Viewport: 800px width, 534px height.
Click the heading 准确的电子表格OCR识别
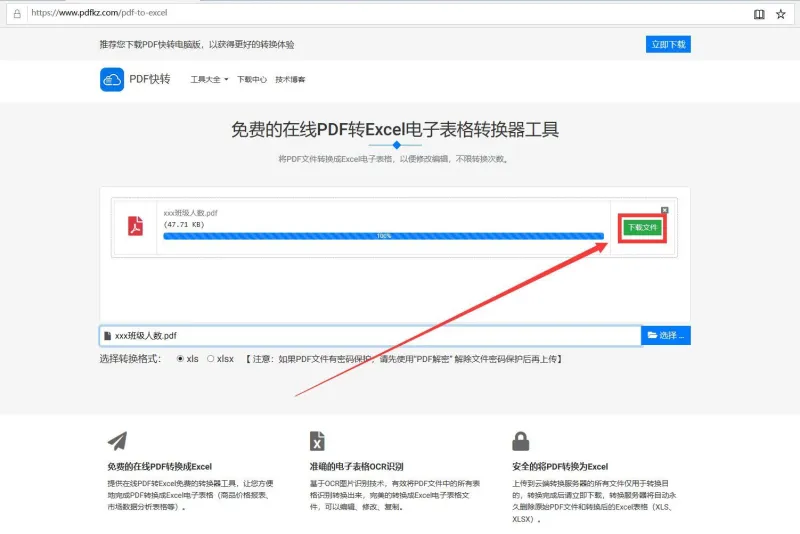[356, 467]
